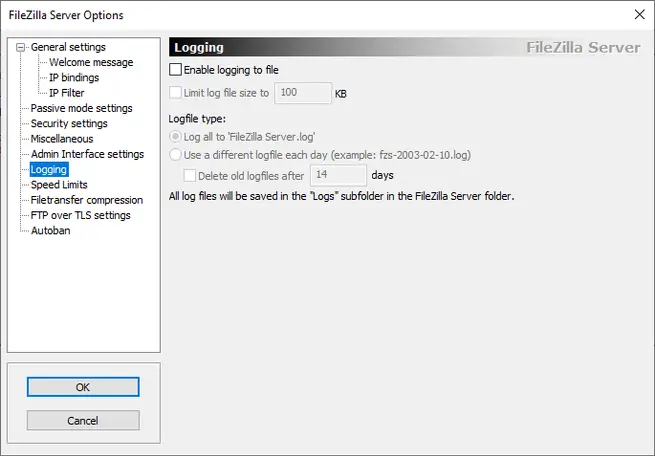The height and width of the screenshot is (456, 655).
Task: Select the Logging tree item
Action: pyautogui.click(x=49, y=170)
